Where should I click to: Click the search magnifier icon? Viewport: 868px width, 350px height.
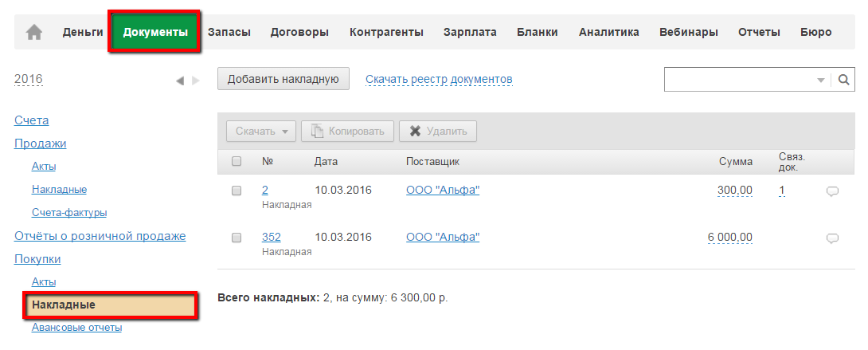(843, 80)
